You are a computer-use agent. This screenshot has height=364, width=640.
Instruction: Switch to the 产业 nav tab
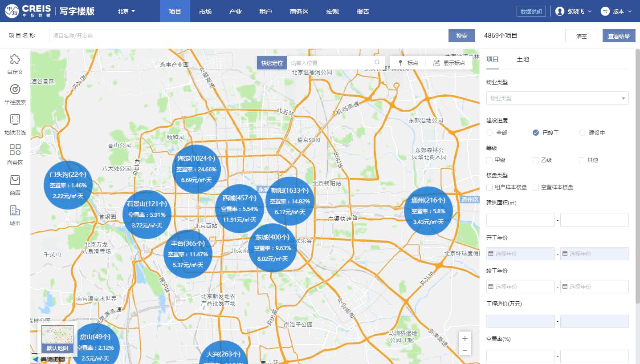pyautogui.click(x=235, y=11)
